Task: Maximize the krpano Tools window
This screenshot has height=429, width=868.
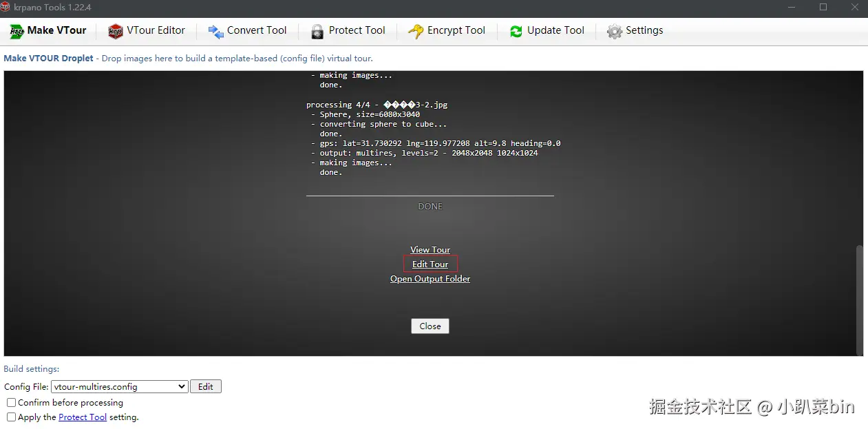Action: coord(823,8)
